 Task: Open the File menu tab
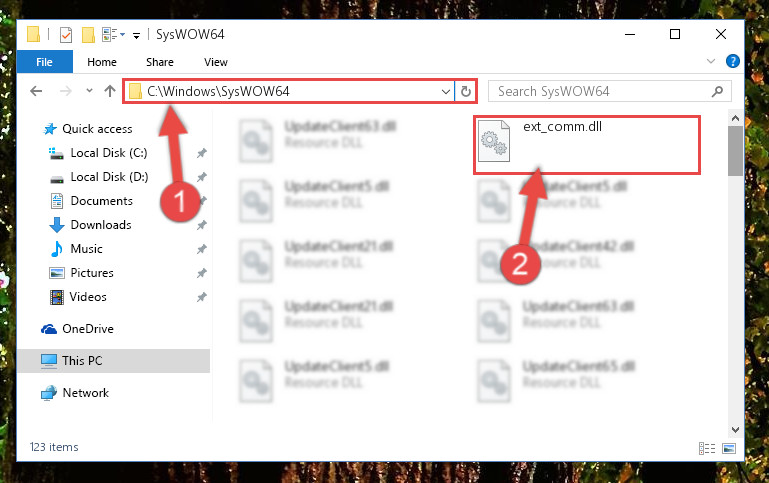click(44, 62)
